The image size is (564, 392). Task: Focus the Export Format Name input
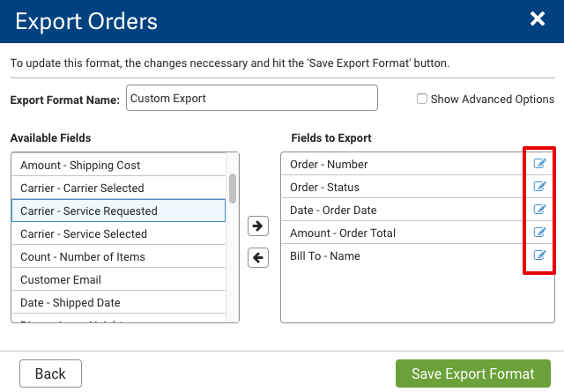(252, 99)
